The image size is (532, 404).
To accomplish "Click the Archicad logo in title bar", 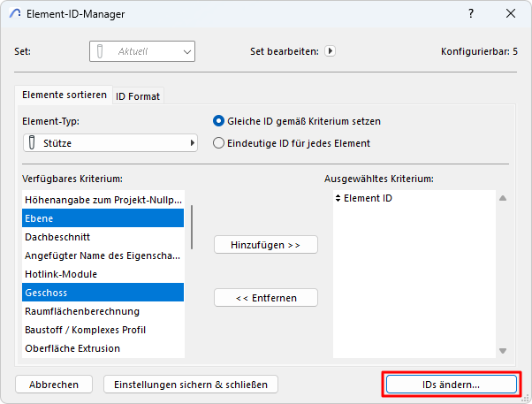I will pyautogui.click(x=15, y=14).
